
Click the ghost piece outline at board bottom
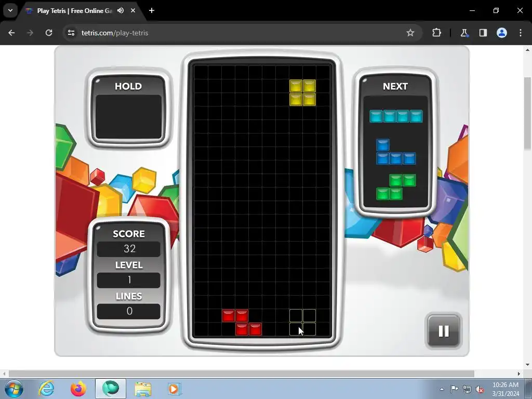(x=303, y=322)
